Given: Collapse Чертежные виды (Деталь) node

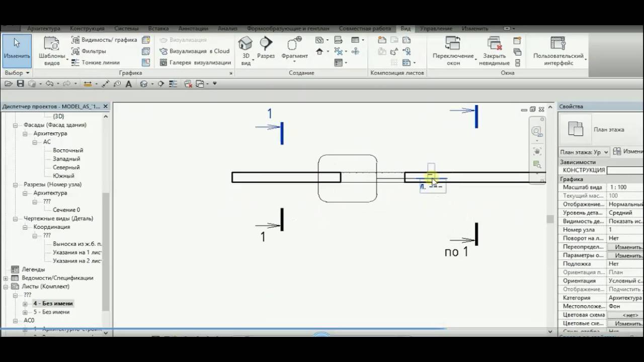Looking at the screenshot, I should [x=15, y=219].
